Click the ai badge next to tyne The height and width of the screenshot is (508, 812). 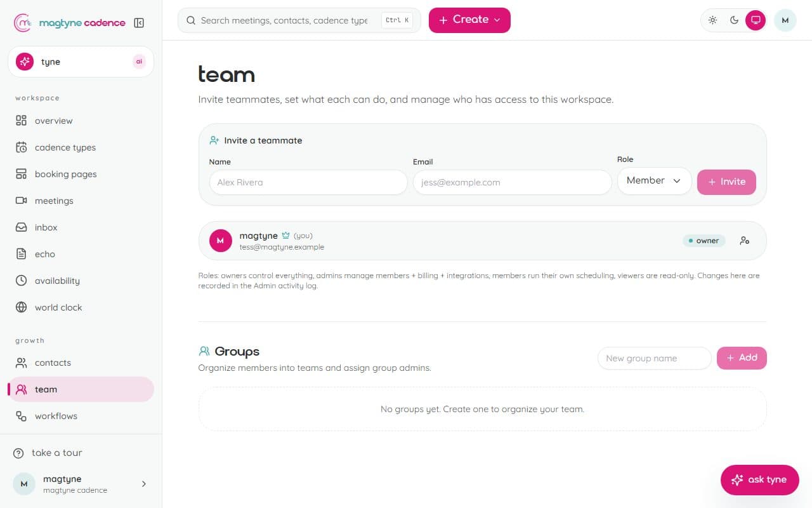click(139, 62)
